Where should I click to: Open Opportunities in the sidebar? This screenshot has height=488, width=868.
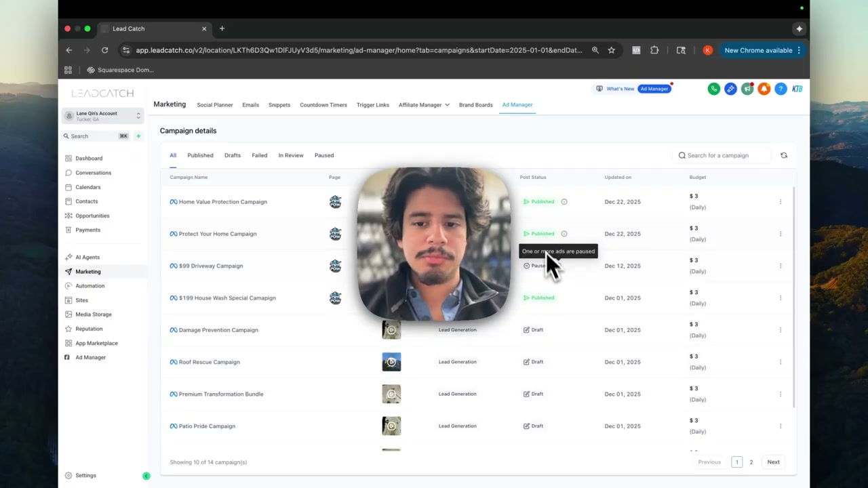click(x=92, y=216)
